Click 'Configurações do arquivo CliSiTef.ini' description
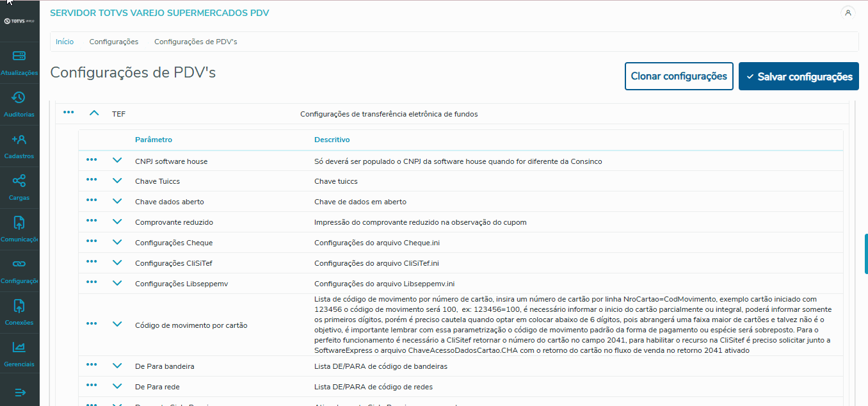 coord(376,263)
